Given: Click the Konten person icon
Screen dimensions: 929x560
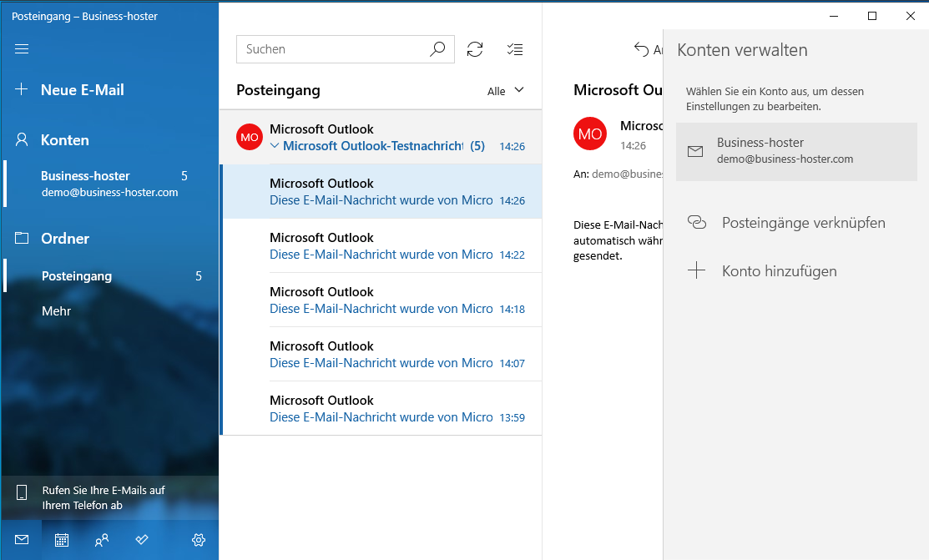Looking at the screenshot, I should [x=22, y=140].
